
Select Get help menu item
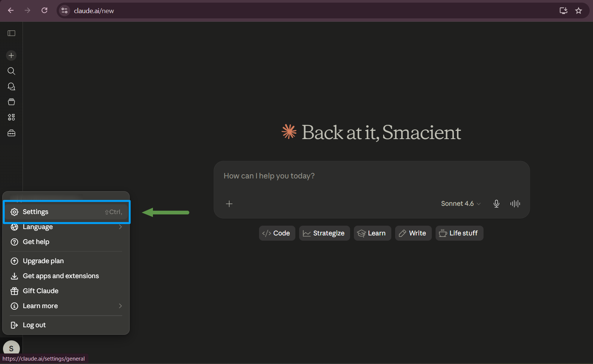tap(66, 242)
